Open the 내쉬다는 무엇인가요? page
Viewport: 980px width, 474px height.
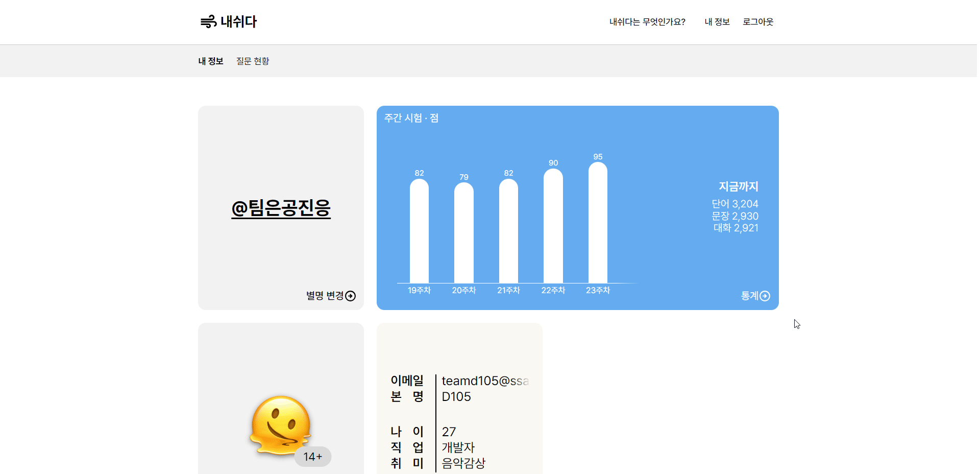click(647, 22)
